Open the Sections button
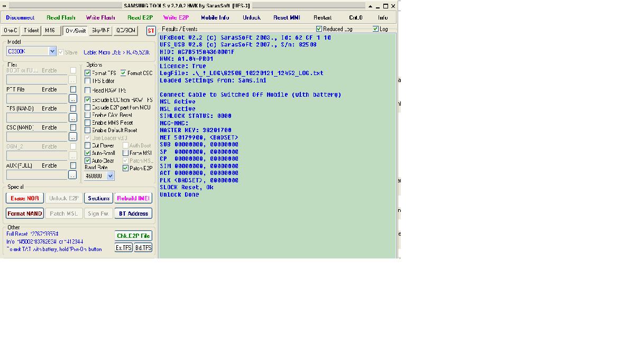The height and width of the screenshot is (352, 644). coord(98,198)
